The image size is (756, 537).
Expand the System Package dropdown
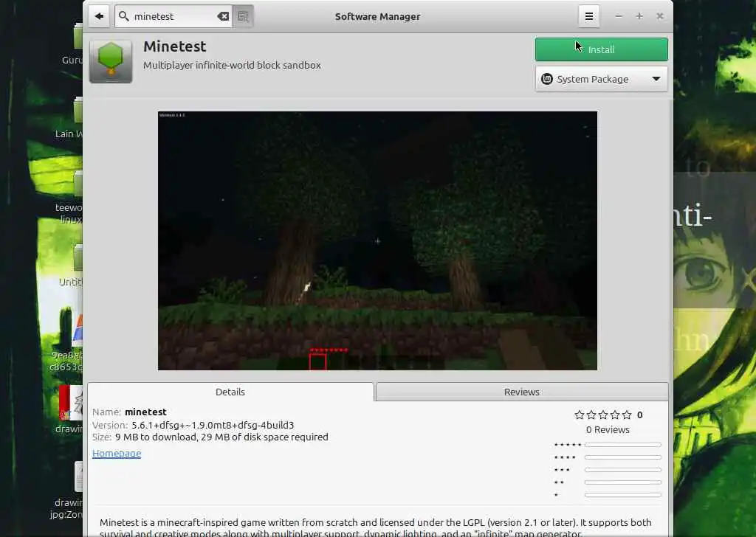[x=601, y=79]
